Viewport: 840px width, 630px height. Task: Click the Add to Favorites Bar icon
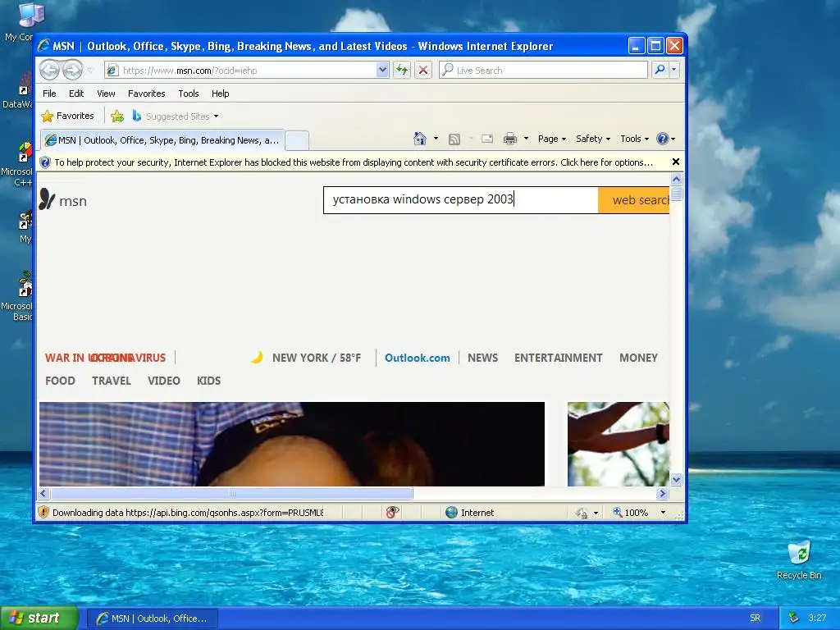click(116, 116)
